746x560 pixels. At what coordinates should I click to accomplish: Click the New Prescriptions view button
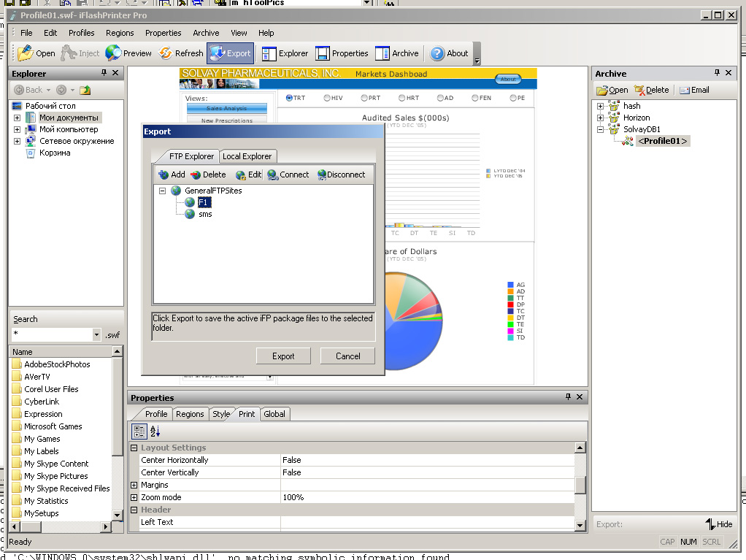tap(226, 120)
